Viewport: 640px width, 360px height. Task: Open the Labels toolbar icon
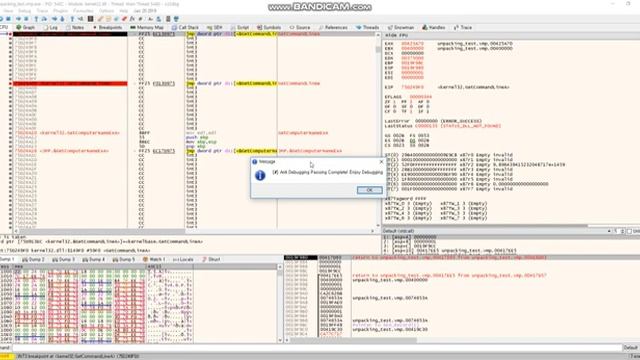pos(116,19)
